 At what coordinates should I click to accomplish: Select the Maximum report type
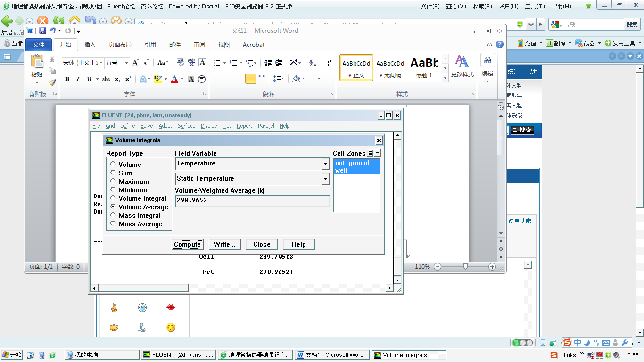tap(113, 181)
